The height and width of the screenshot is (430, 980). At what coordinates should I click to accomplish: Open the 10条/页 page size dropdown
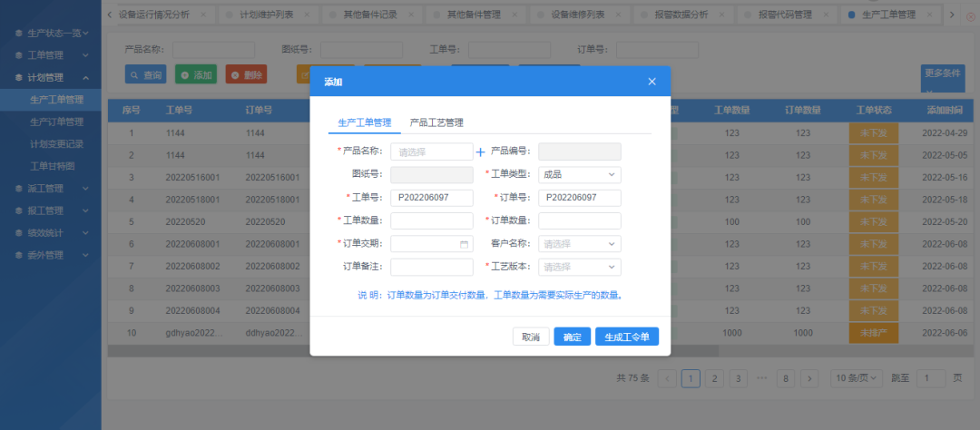(x=857, y=377)
